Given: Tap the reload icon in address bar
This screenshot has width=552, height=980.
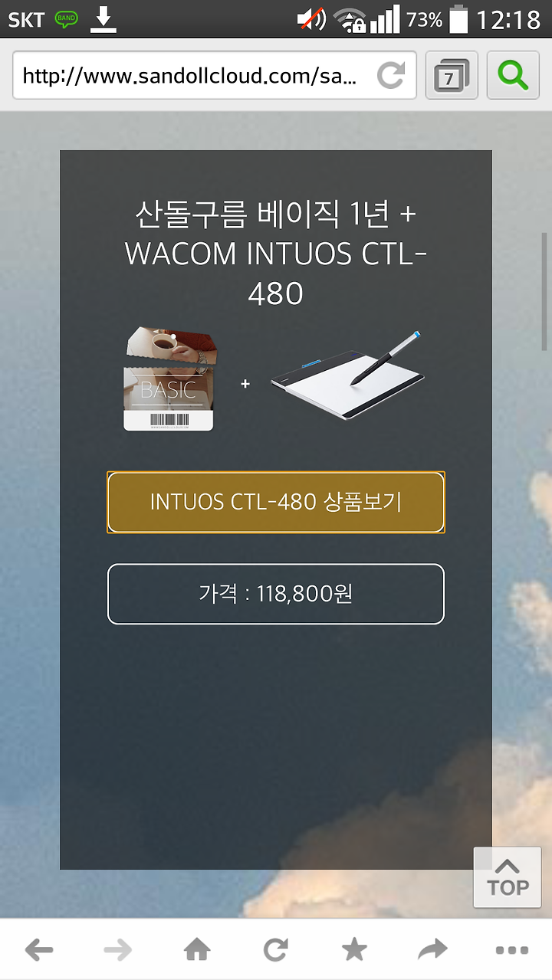Looking at the screenshot, I should click(x=391, y=76).
